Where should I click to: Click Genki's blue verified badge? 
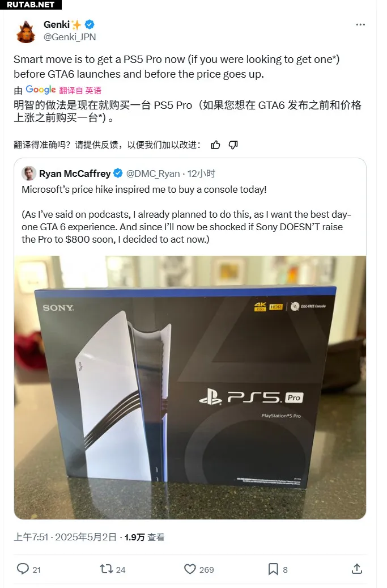tap(90, 25)
